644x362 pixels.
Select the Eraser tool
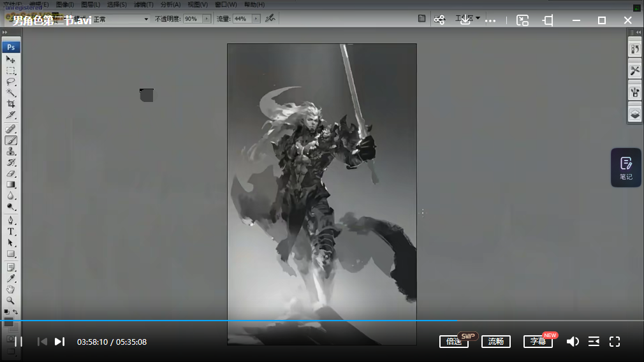[11, 173]
